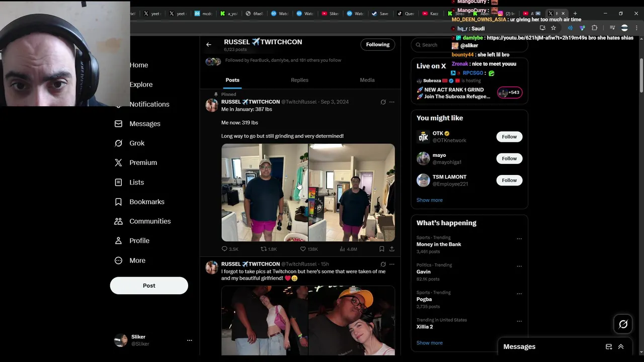Click new message icon in Messages drawer
The image size is (644, 362).
point(609,347)
